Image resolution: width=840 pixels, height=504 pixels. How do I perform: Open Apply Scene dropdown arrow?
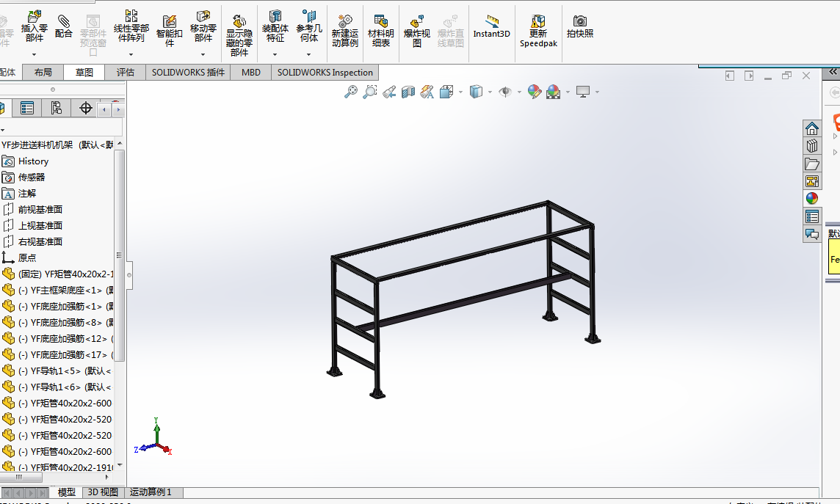point(568,92)
